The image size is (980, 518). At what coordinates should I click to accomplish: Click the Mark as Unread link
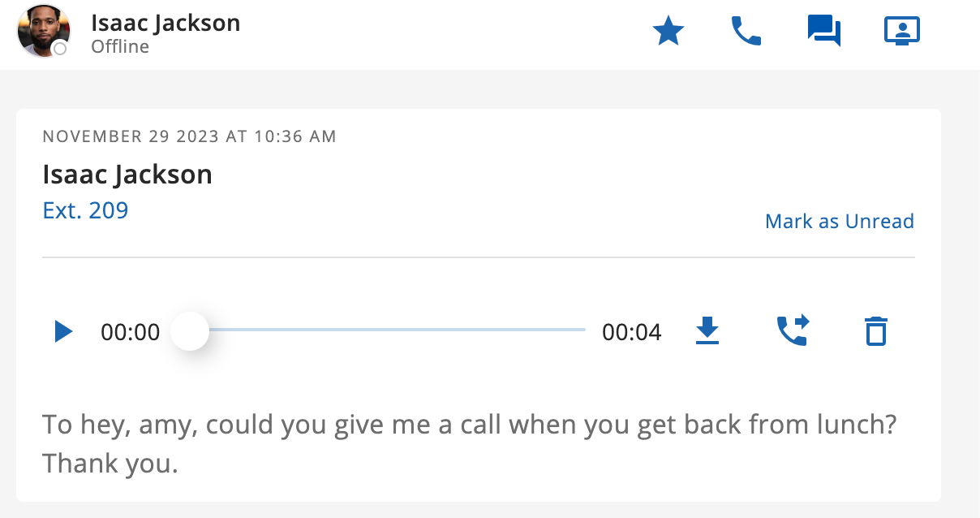[x=840, y=222]
